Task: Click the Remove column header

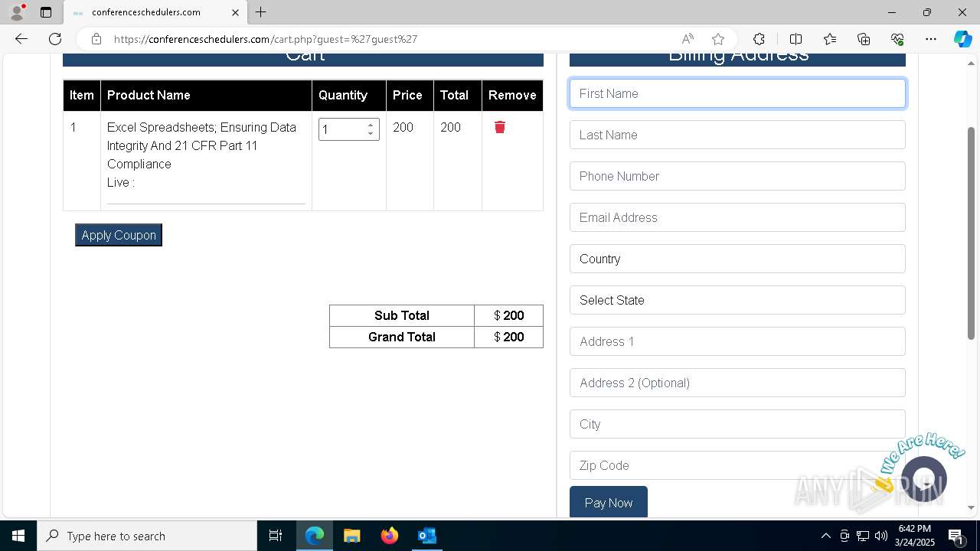Action: (512, 95)
